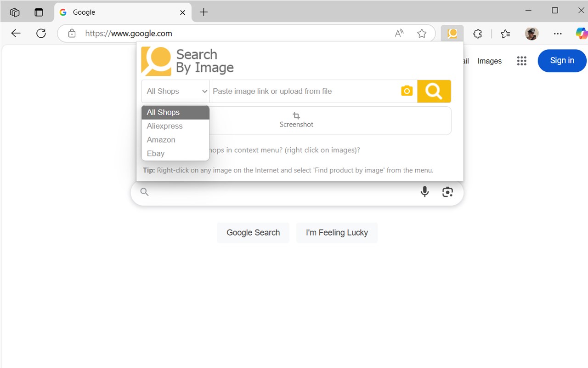Open the tab actions menu icon
Screen dimensions: 588x368
pyautogui.click(x=39, y=12)
